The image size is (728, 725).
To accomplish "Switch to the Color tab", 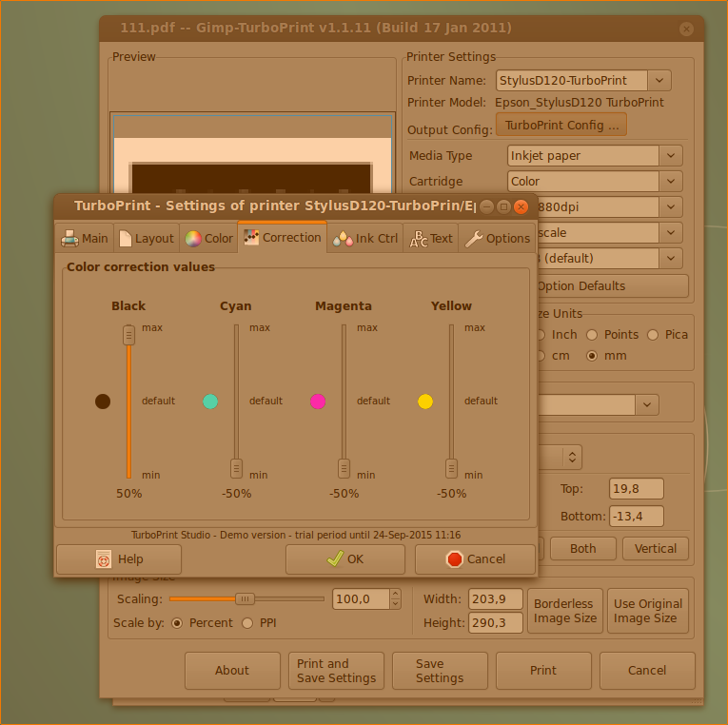I will (x=209, y=239).
